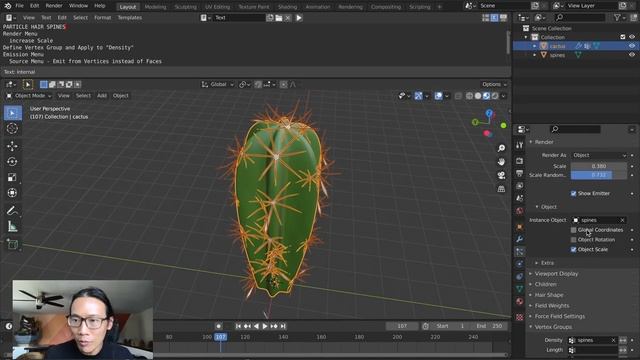Open the Material properties tab
Image resolution: width=640 pixels, height=360 pixels.
[520, 301]
